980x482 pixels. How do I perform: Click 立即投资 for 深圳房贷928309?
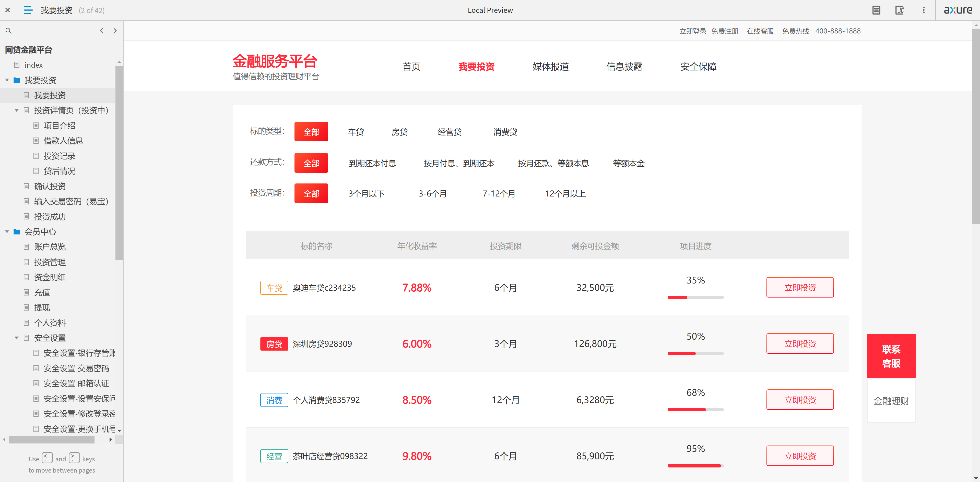pos(800,344)
